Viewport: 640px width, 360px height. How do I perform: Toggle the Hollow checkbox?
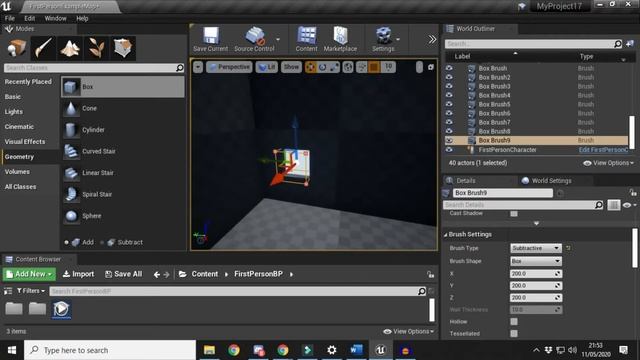pyautogui.click(x=514, y=322)
